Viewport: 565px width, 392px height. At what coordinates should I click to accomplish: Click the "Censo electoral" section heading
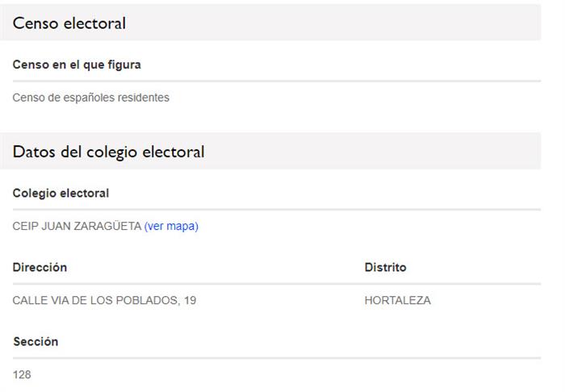click(x=69, y=23)
